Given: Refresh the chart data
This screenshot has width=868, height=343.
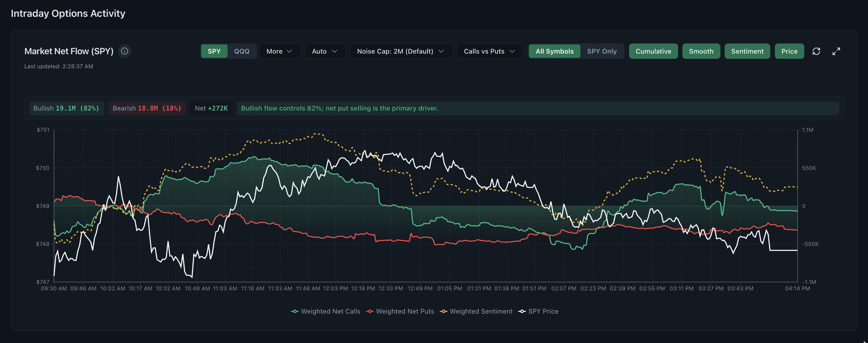Looking at the screenshot, I should point(816,51).
